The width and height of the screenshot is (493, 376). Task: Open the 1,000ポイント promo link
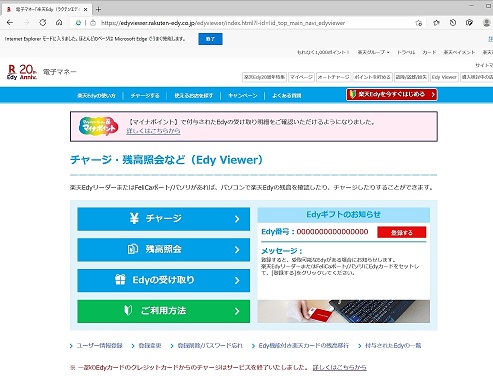tap(323, 52)
